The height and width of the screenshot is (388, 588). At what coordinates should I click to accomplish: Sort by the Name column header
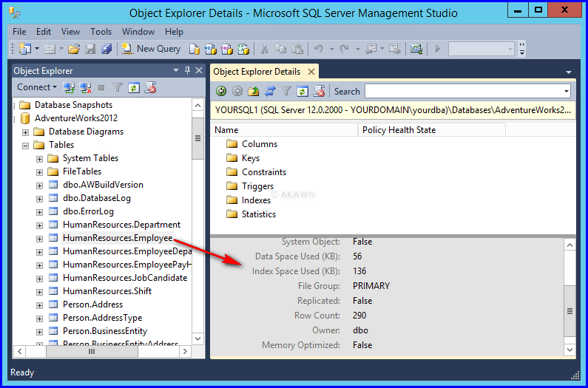[x=284, y=130]
